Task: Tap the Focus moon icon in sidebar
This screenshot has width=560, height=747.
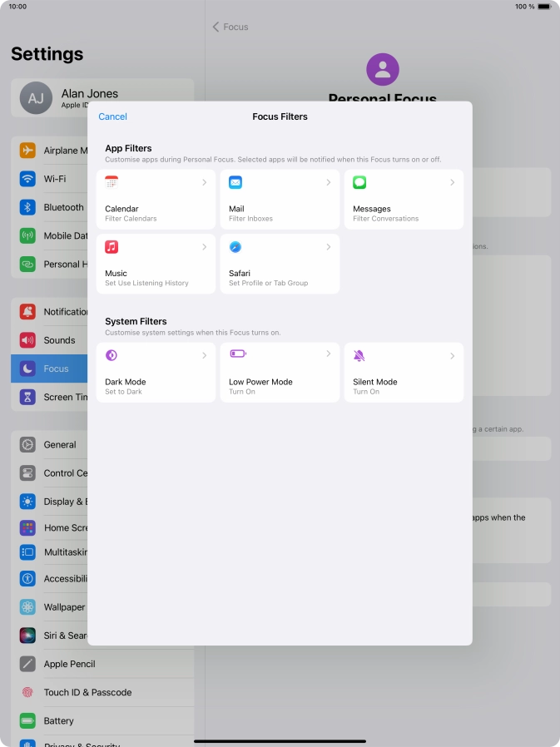Action: tap(27, 369)
